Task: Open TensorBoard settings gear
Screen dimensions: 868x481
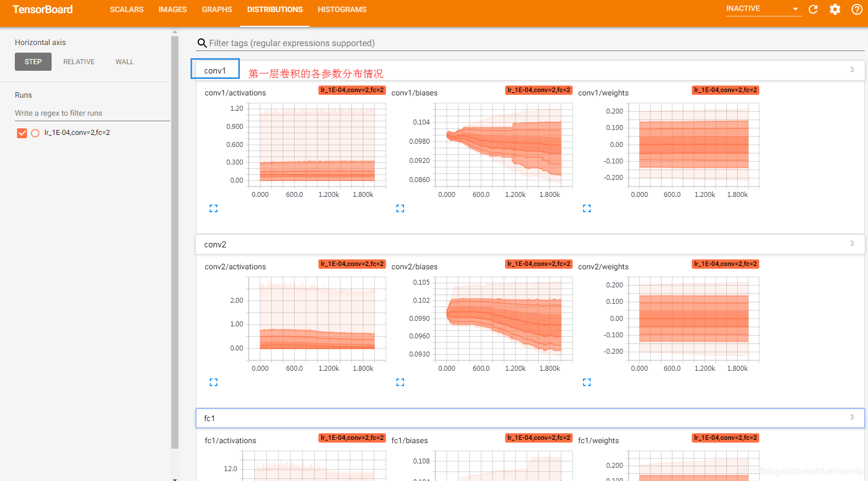Action: (x=835, y=9)
